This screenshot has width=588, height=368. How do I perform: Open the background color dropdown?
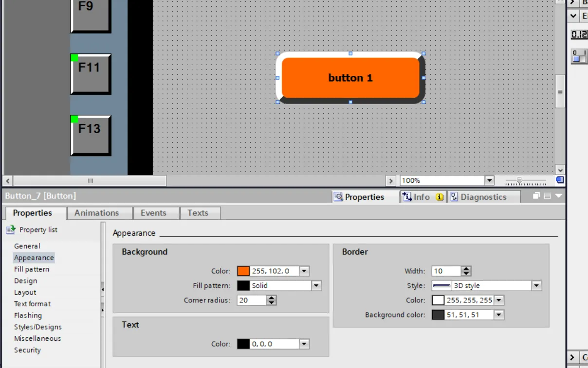(x=304, y=271)
